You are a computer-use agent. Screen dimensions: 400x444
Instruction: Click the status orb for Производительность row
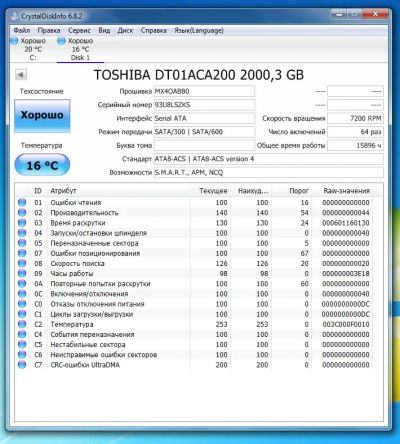[x=22, y=212]
